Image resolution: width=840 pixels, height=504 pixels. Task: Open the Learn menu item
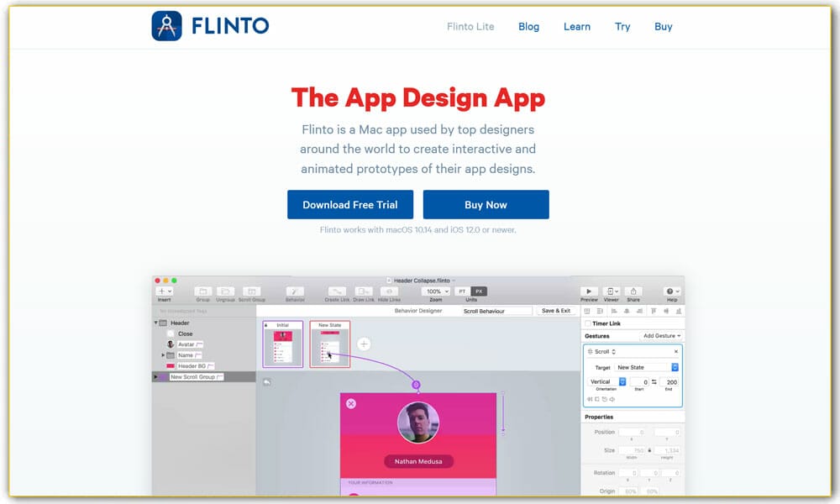577,26
